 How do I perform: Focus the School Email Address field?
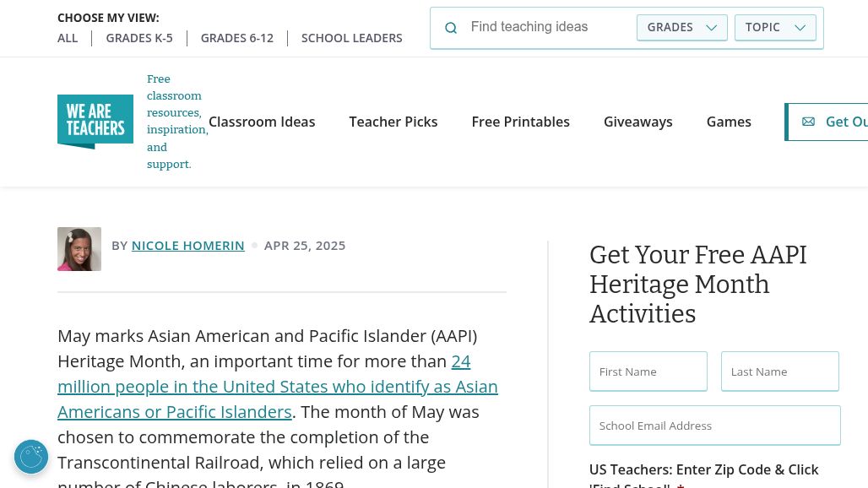tap(714, 426)
